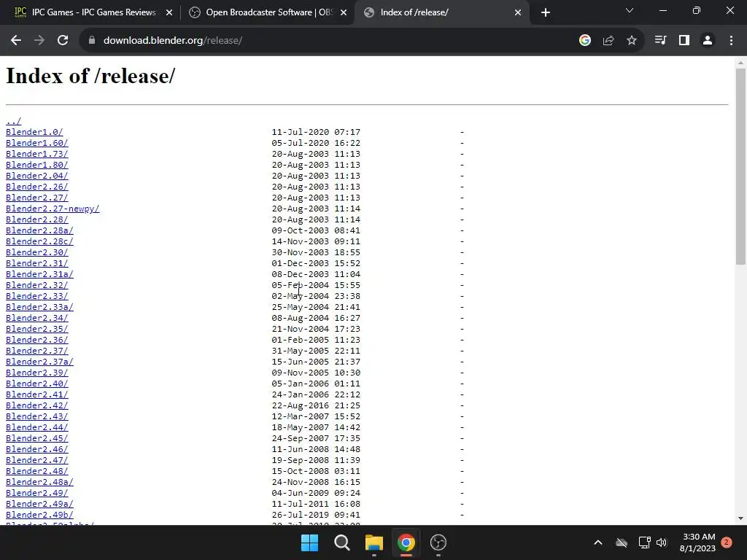Screen dimensions: 747x560
Task: Open the Blender2.49b/ folder
Action: click(x=39, y=516)
